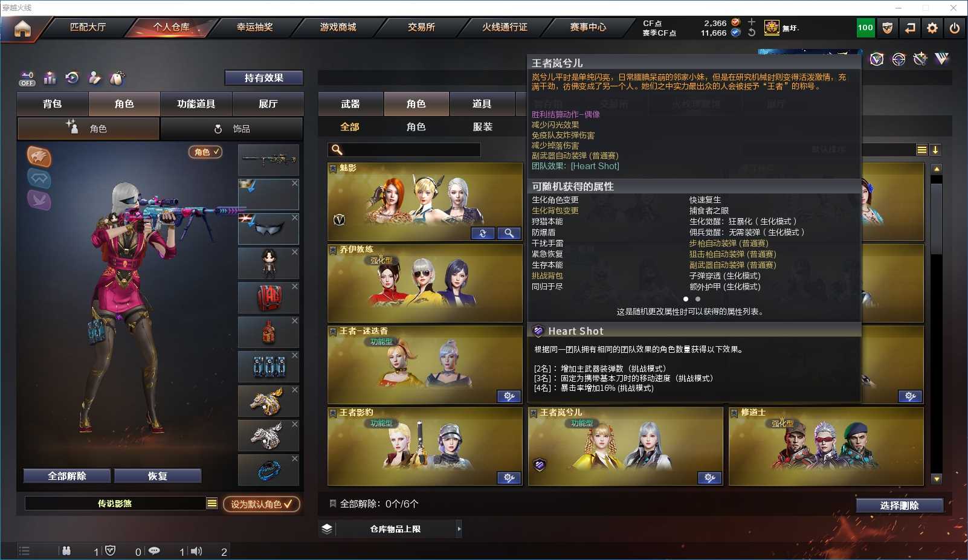968x560 pixels.
Task: Go to the home lobby icon
Action: pos(22,28)
